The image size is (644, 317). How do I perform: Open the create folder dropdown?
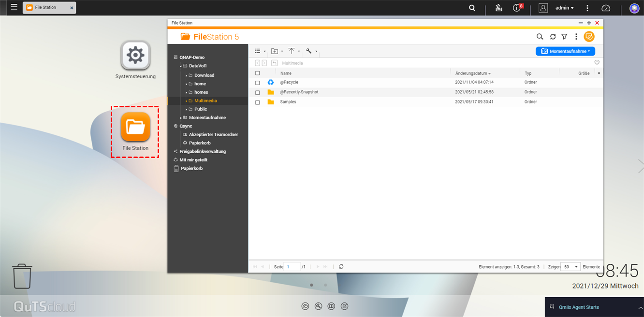[x=277, y=51]
